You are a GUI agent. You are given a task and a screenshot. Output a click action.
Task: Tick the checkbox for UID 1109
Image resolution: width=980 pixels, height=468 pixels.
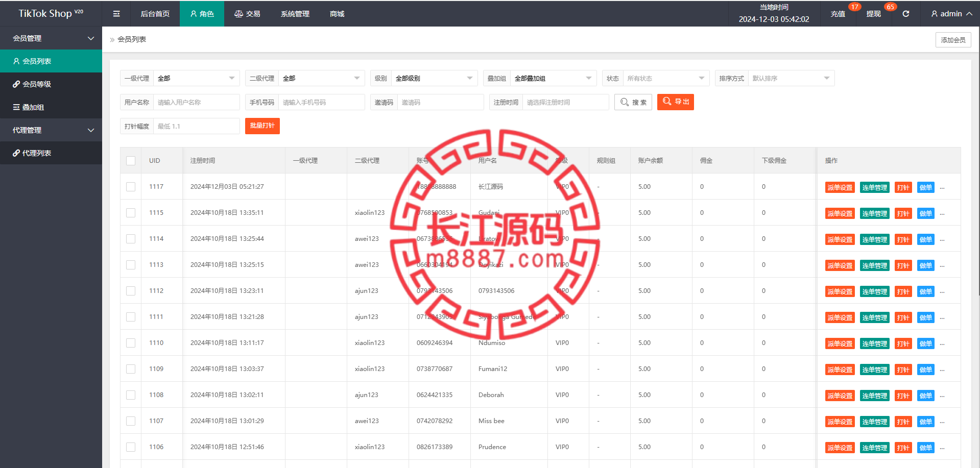131,369
